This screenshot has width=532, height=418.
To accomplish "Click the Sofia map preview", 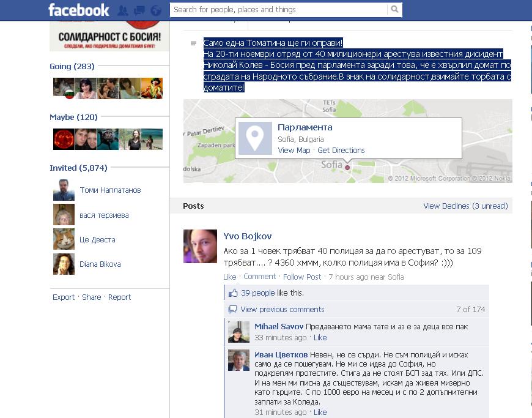I will (x=348, y=141).
